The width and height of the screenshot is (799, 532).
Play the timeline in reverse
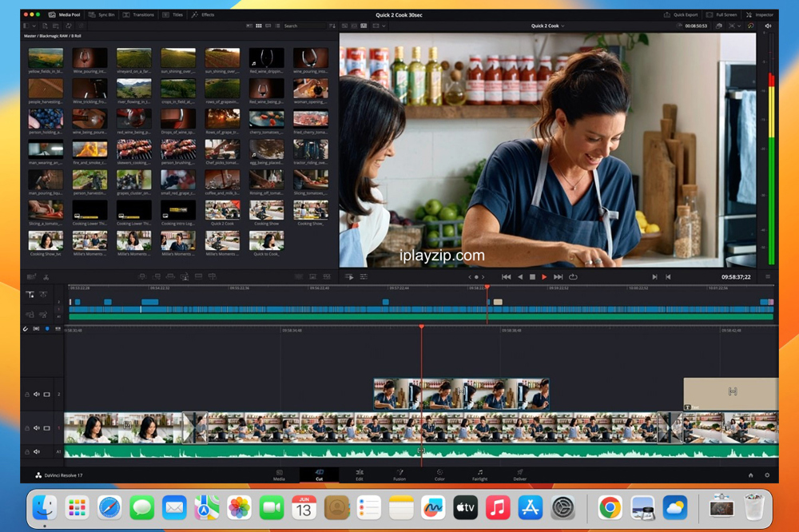[520, 276]
